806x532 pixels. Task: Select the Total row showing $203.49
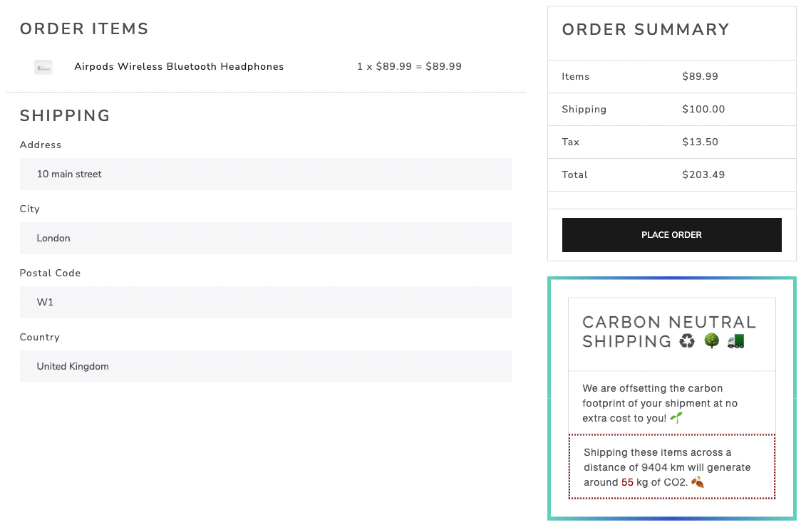pyautogui.click(x=671, y=174)
